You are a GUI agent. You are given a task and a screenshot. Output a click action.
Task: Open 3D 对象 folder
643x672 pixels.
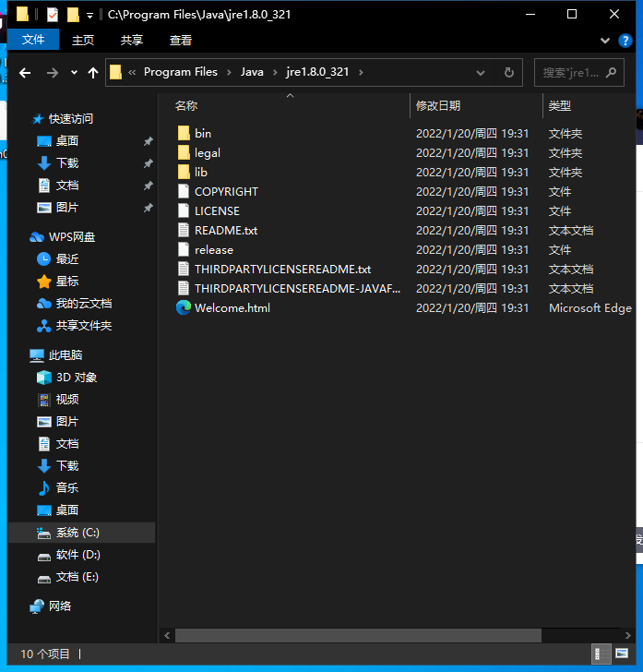[77, 378]
